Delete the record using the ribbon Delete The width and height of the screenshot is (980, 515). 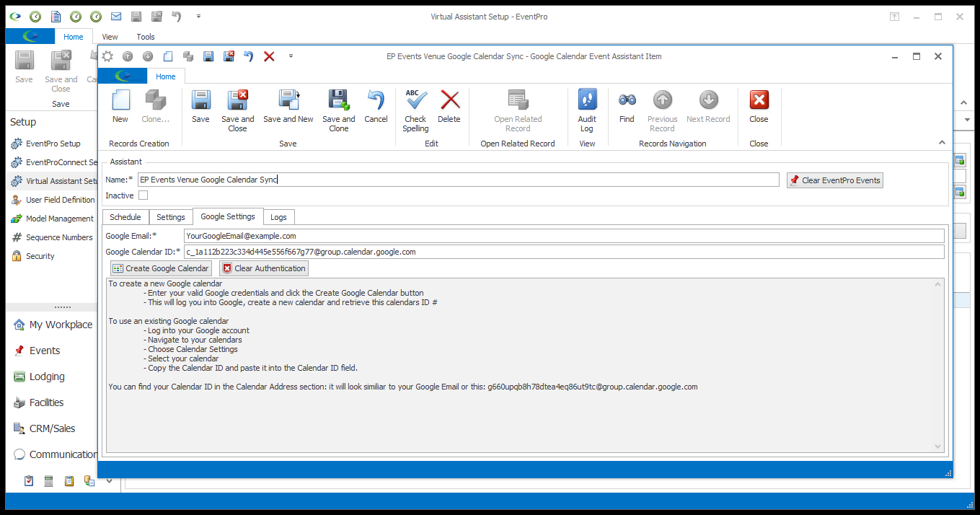(x=449, y=106)
